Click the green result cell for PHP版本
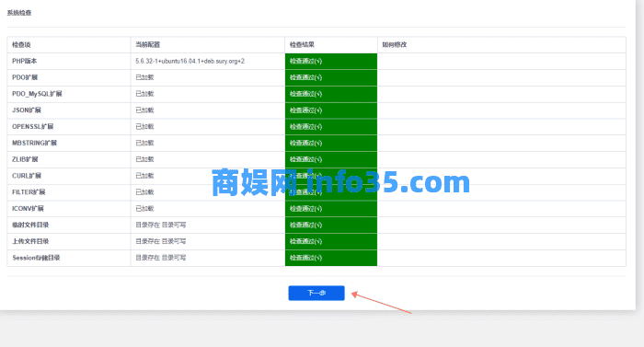 pyautogui.click(x=331, y=62)
